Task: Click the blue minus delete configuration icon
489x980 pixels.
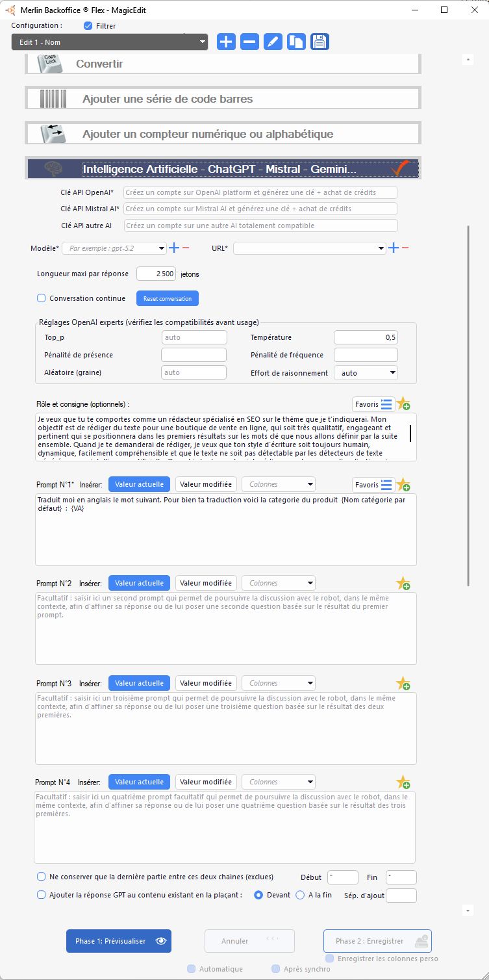Action: [249, 42]
